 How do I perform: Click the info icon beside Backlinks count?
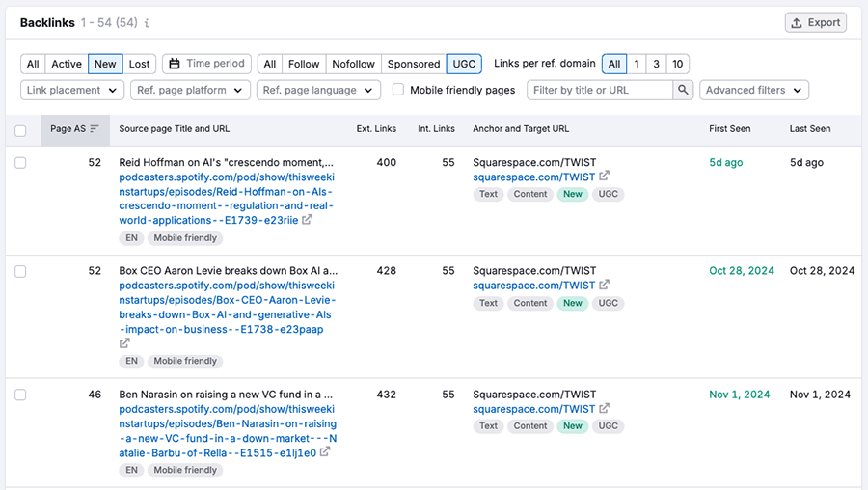click(147, 23)
